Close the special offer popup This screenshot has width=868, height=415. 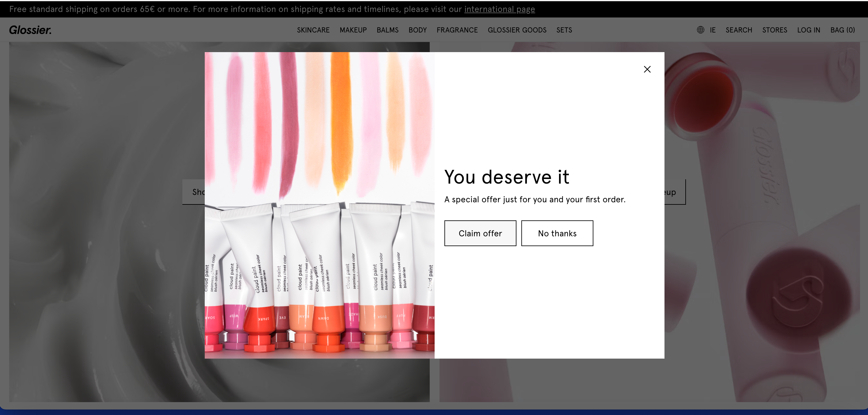pos(647,69)
